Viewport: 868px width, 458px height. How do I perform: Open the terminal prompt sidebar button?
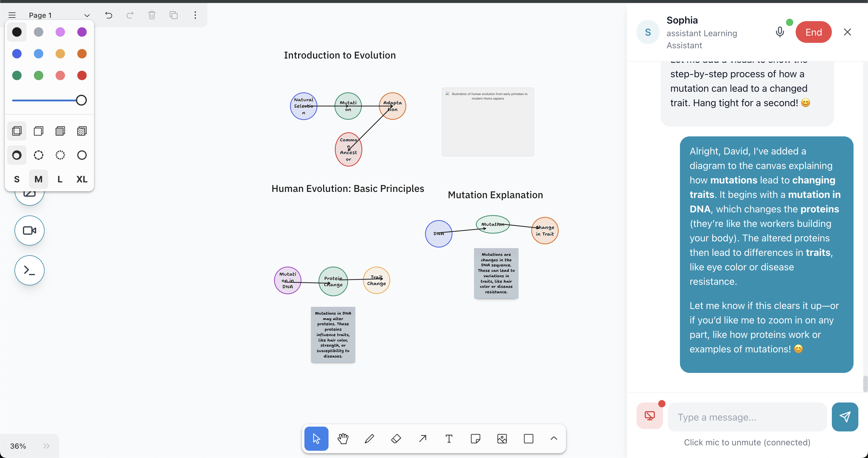29,270
